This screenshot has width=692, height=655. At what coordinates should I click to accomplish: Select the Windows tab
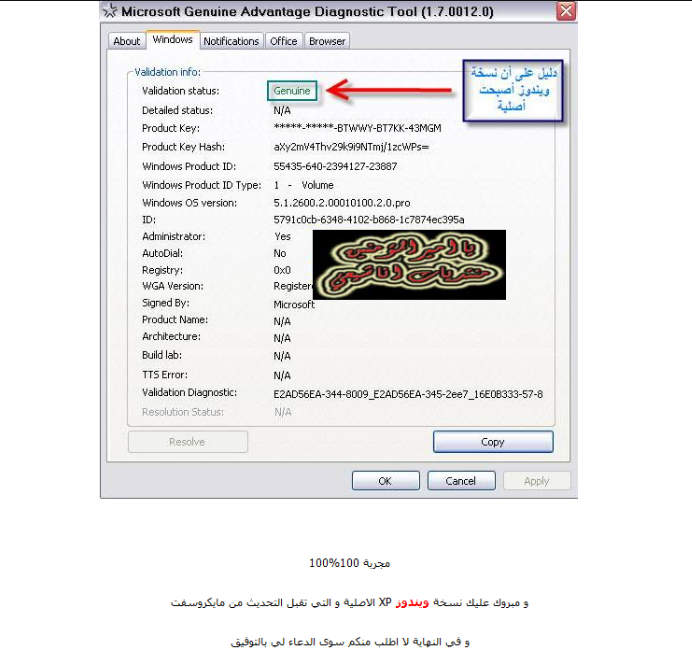point(173,40)
